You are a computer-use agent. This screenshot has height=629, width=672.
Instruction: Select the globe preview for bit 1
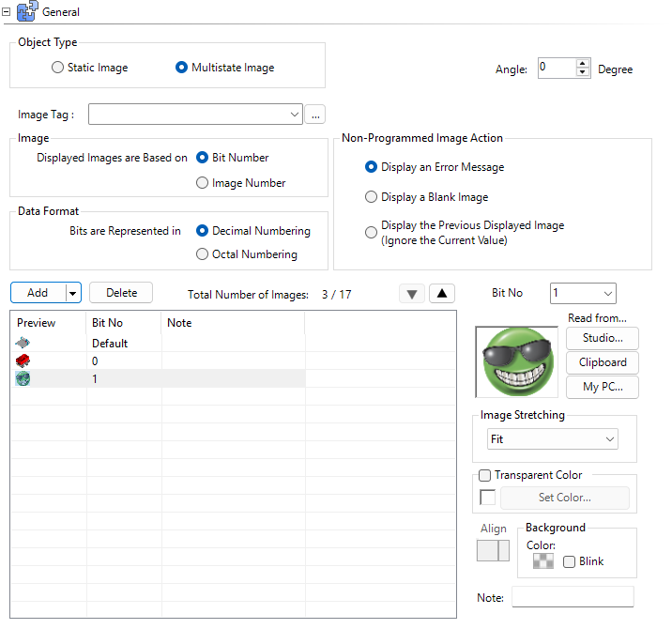[x=23, y=378]
